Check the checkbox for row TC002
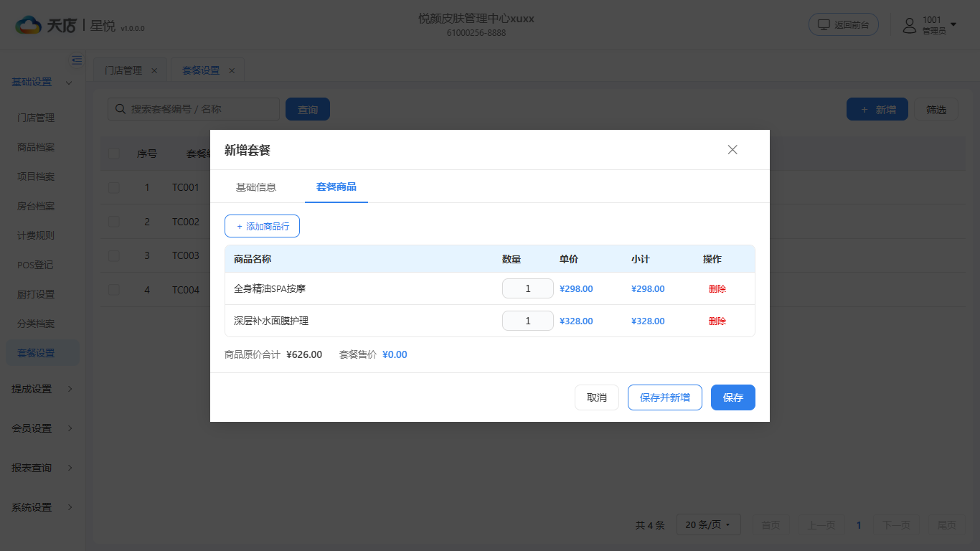980x551 pixels. pyautogui.click(x=114, y=222)
